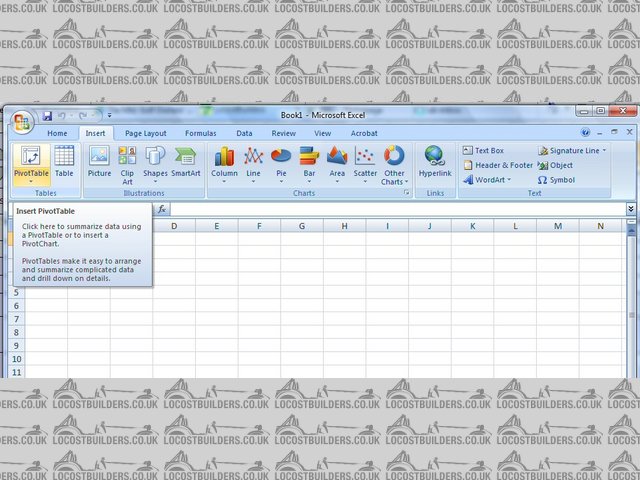
Task: Select column header G
Action: (301, 226)
